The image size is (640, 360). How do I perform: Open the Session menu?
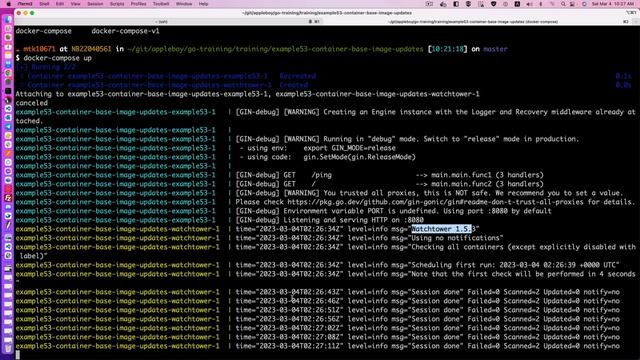95,4
